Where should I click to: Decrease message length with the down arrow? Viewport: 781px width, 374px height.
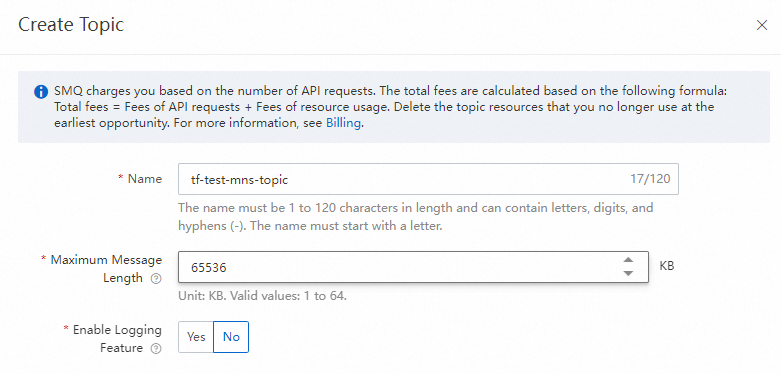pos(628,273)
